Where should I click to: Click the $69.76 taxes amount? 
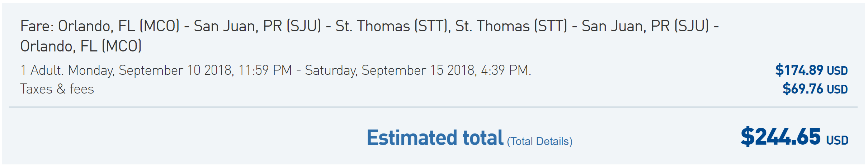click(x=803, y=89)
